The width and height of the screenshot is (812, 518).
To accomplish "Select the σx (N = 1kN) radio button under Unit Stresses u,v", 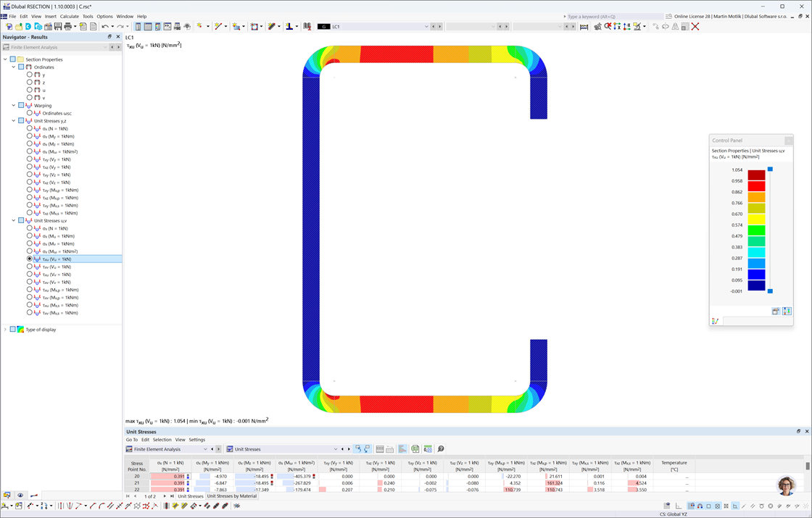I will (x=30, y=228).
